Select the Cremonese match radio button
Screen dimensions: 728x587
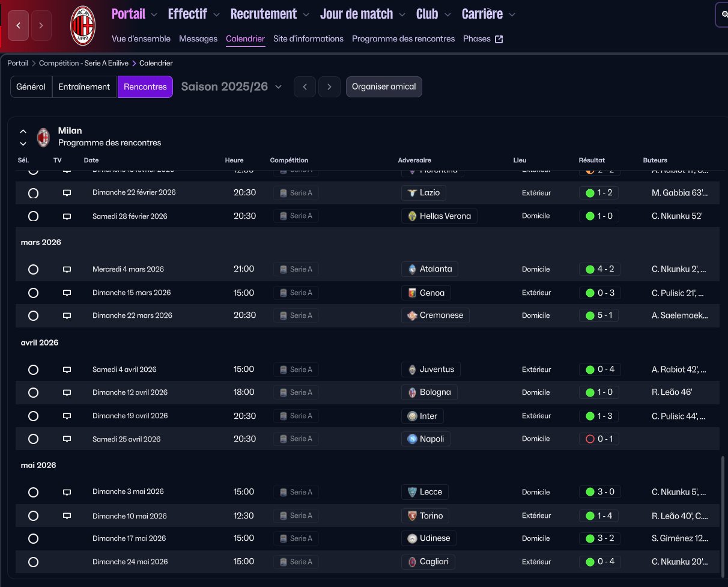[33, 315]
